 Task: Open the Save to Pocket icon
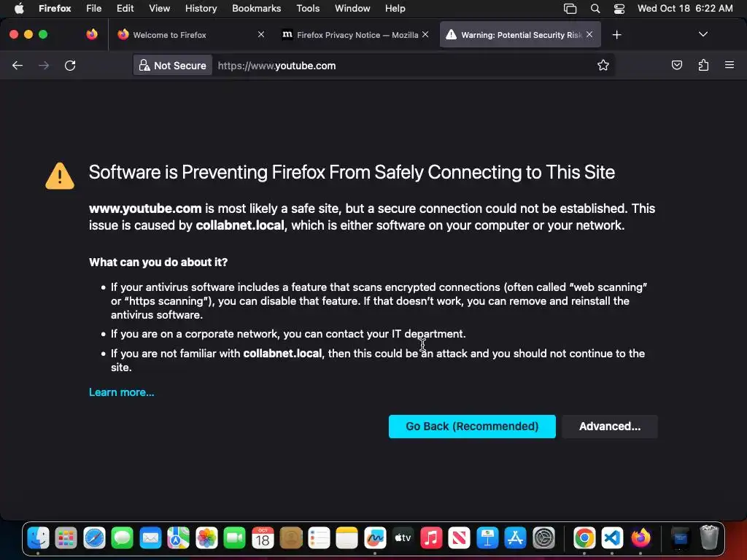[676, 65]
